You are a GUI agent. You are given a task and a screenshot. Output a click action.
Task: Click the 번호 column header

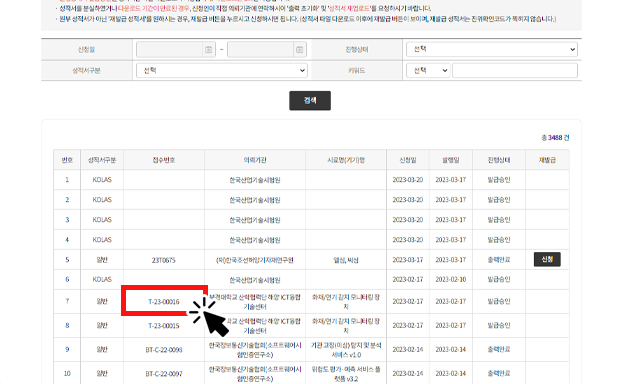pos(67,160)
